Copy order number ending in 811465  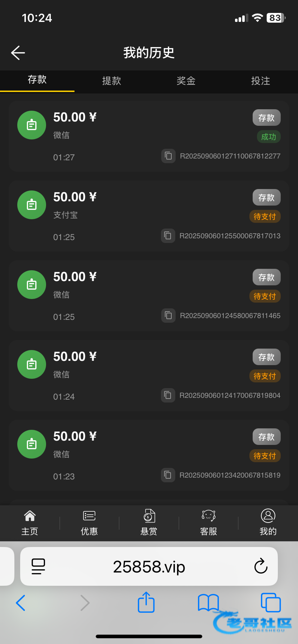pyautogui.click(x=168, y=316)
